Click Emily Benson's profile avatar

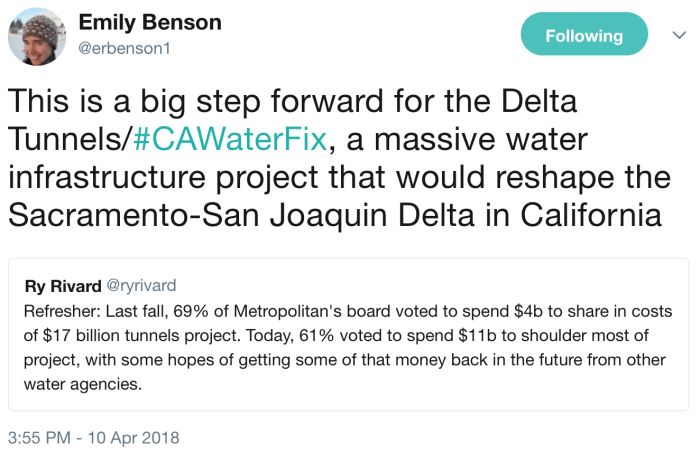click(37, 37)
